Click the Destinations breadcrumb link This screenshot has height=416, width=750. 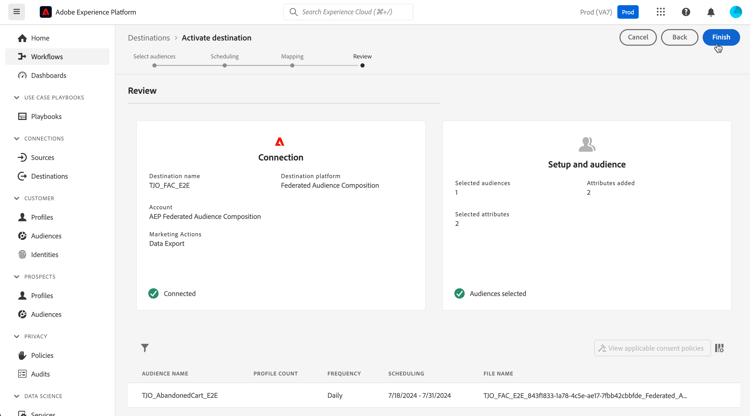[x=149, y=38]
